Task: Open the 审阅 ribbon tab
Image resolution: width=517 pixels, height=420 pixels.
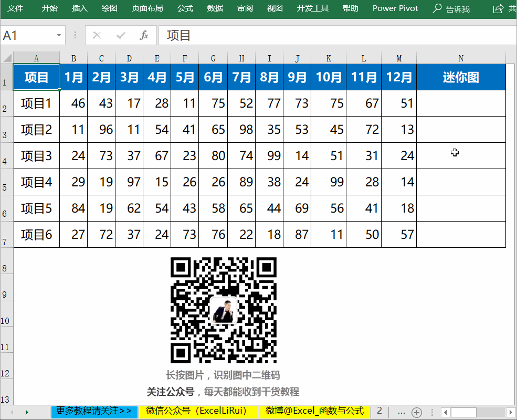Action: (245, 8)
